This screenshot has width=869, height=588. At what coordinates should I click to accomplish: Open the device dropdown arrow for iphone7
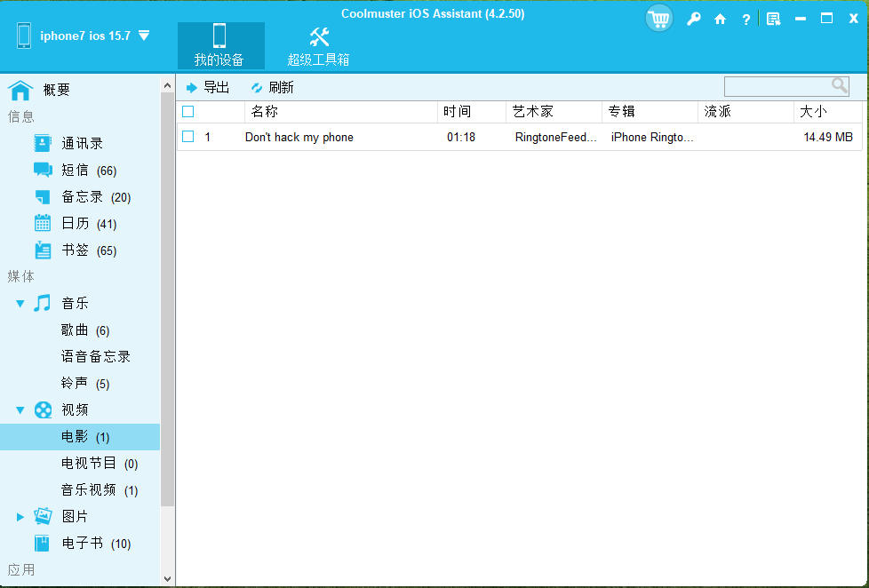144,36
